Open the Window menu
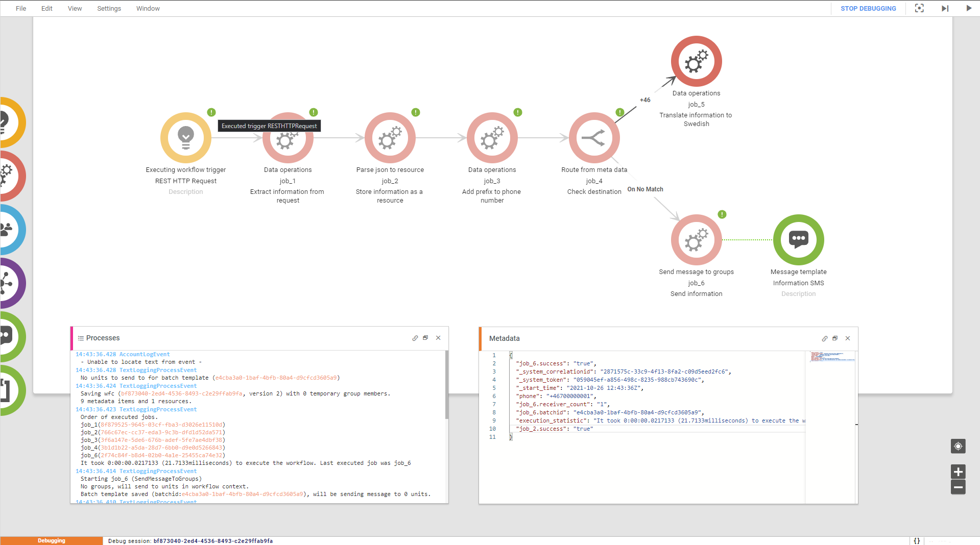The width and height of the screenshot is (980, 545). (148, 8)
